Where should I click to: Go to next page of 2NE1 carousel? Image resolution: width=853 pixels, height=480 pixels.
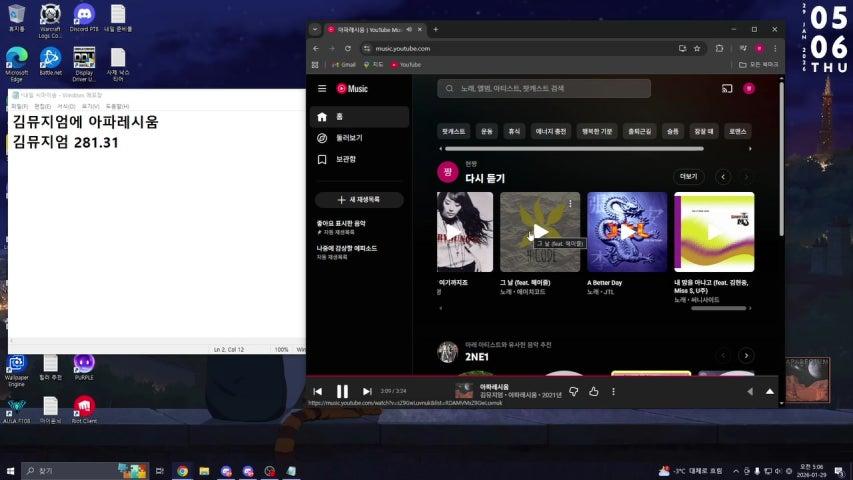click(746, 355)
